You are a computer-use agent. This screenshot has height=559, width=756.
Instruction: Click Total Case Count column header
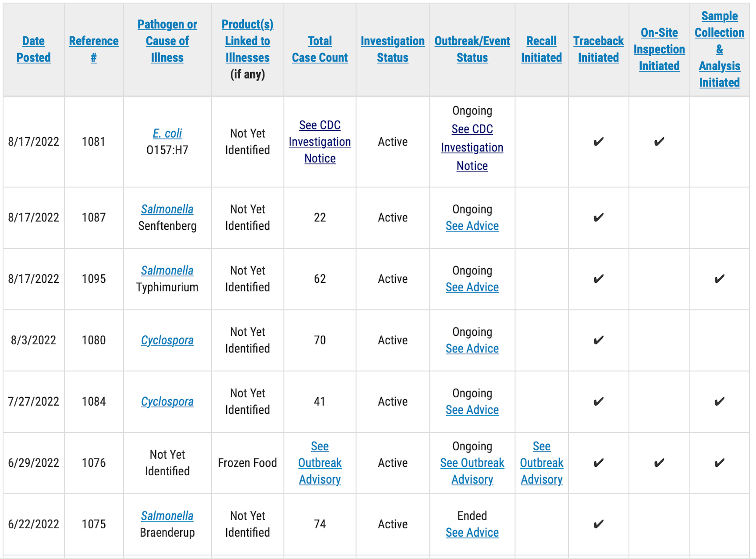pos(320,49)
